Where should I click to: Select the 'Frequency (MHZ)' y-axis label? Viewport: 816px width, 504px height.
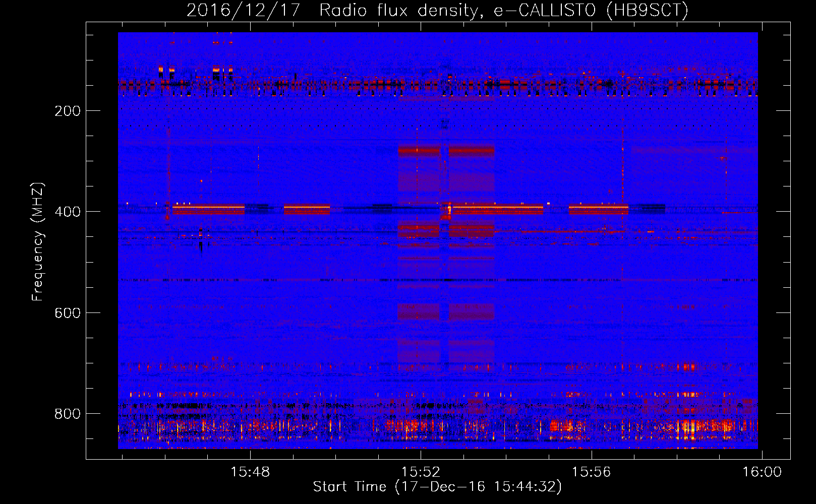[x=38, y=241]
